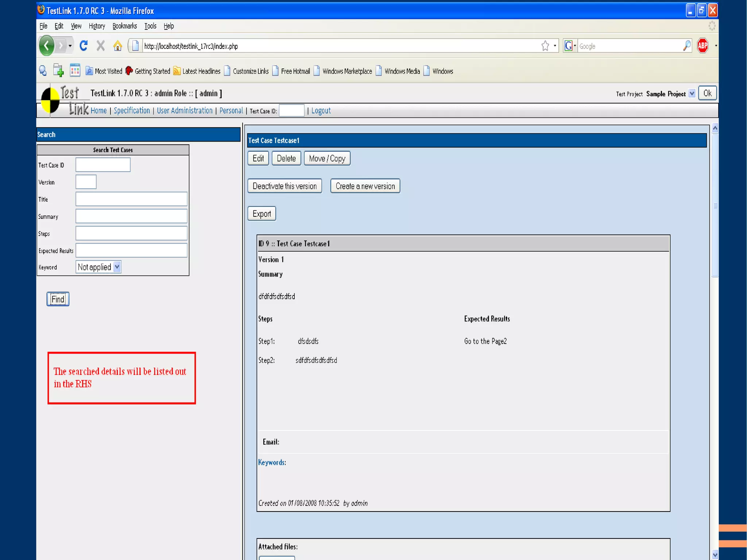747x560 pixels.
Task: Click the calendar grid toolbar icon
Action: point(75,70)
